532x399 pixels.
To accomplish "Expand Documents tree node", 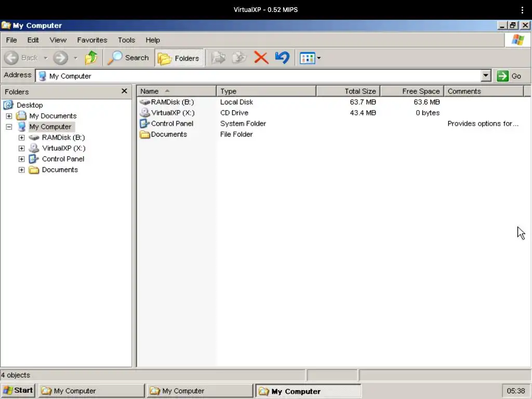I will click(x=21, y=170).
